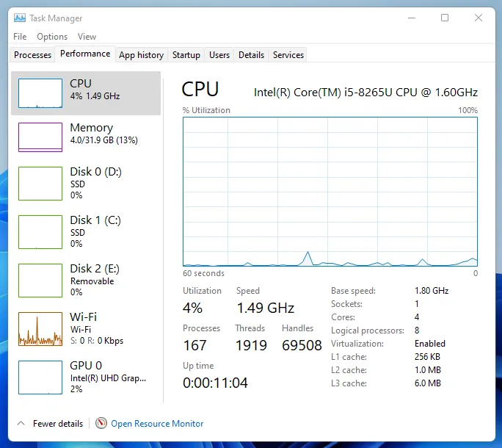Select the Disk 0 (D:) graph thumbnail
The width and height of the screenshot is (502, 448).
coord(40,184)
